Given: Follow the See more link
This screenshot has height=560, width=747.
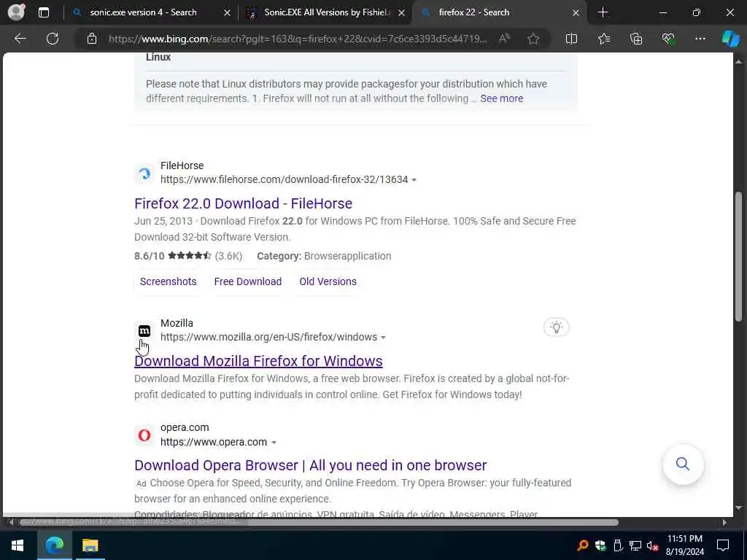Looking at the screenshot, I should (501, 98).
